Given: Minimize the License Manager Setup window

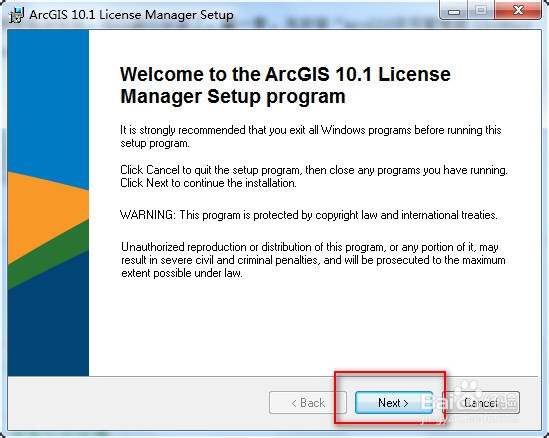Looking at the screenshot, I should (x=454, y=11).
